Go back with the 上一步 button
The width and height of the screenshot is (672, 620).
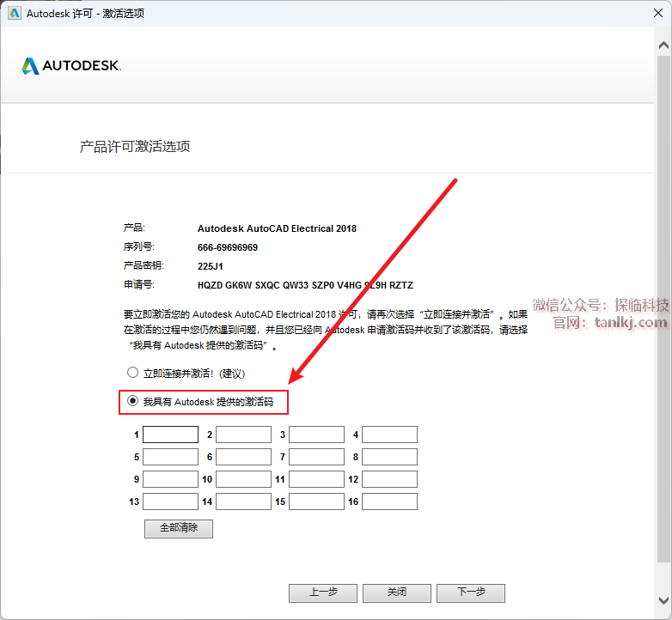tap(323, 593)
